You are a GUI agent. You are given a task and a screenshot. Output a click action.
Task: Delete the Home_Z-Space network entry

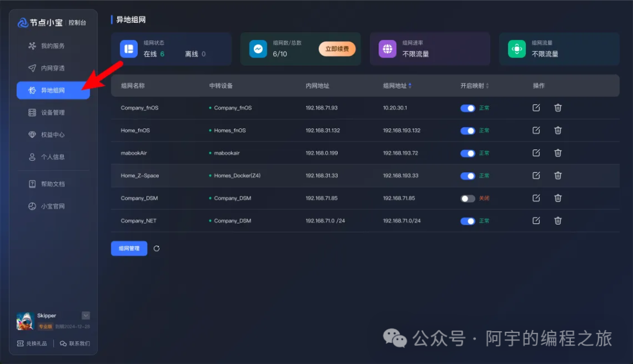pos(558,175)
